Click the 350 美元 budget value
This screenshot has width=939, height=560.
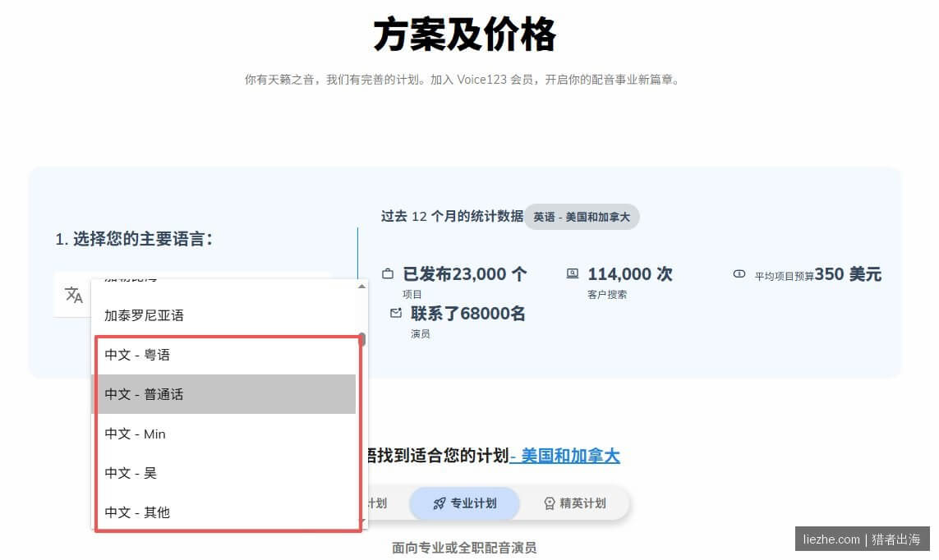coord(848,274)
